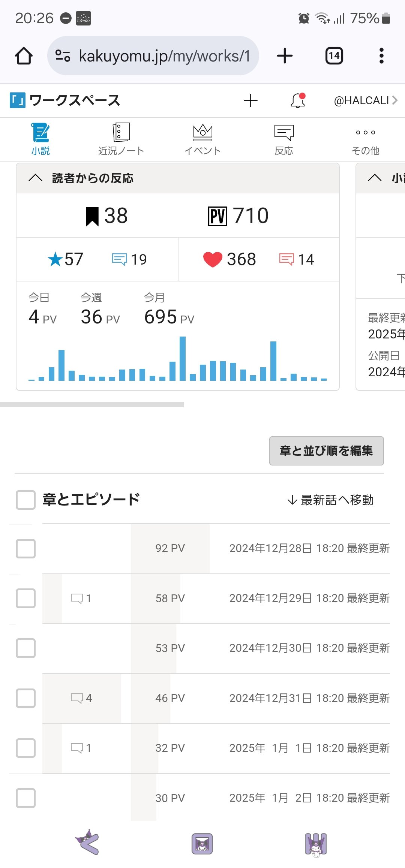Expand the @HALCALI account chevron
The width and height of the screenshot is (405, 868).
click(394, 100)
